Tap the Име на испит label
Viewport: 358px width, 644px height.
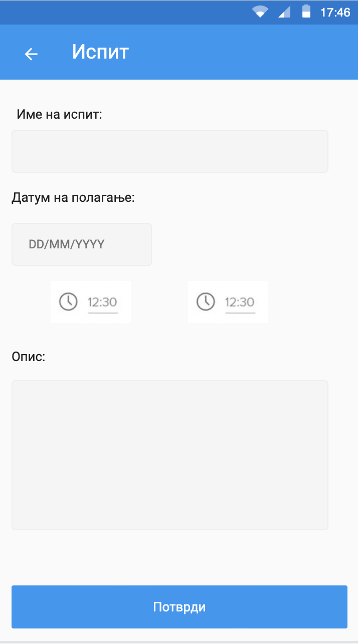pyautogui.click(x=59, y=115)
